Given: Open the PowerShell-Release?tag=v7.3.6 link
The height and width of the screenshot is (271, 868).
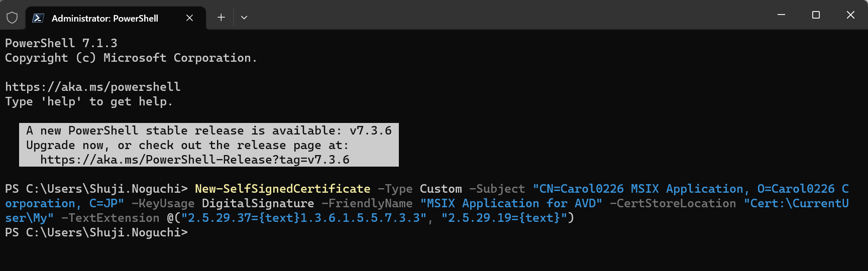Looking at the screenshot, I should pos(195,160).
